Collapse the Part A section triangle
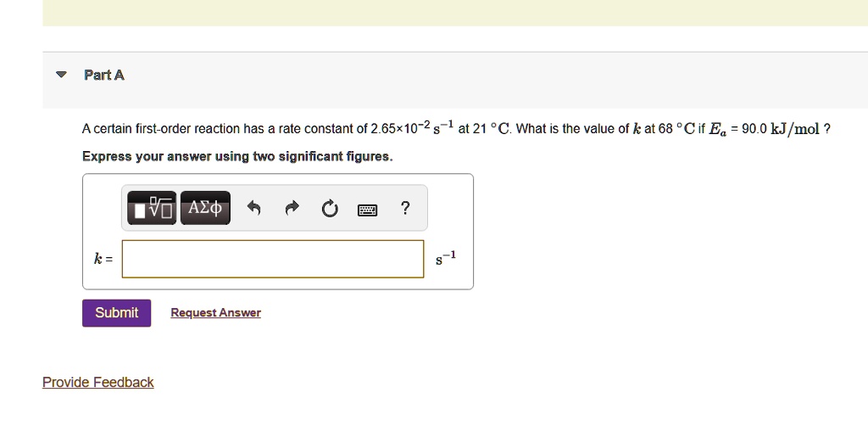868x426 pixels. click(60, 75)
